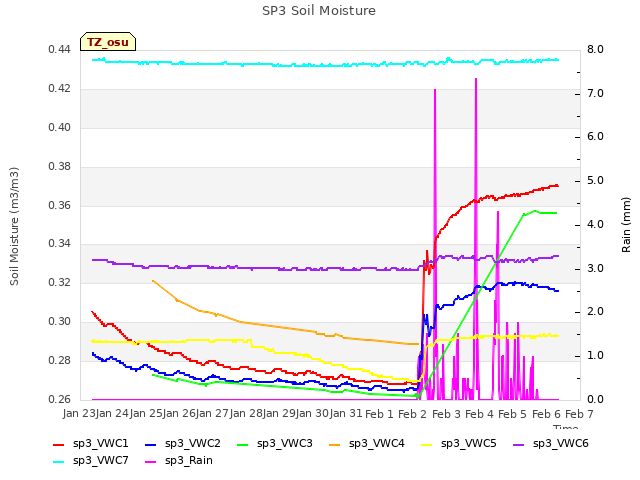Toggle the sp3_VWC4 legend entry
This screenshot has height=480, width=640.
point(367,444)
